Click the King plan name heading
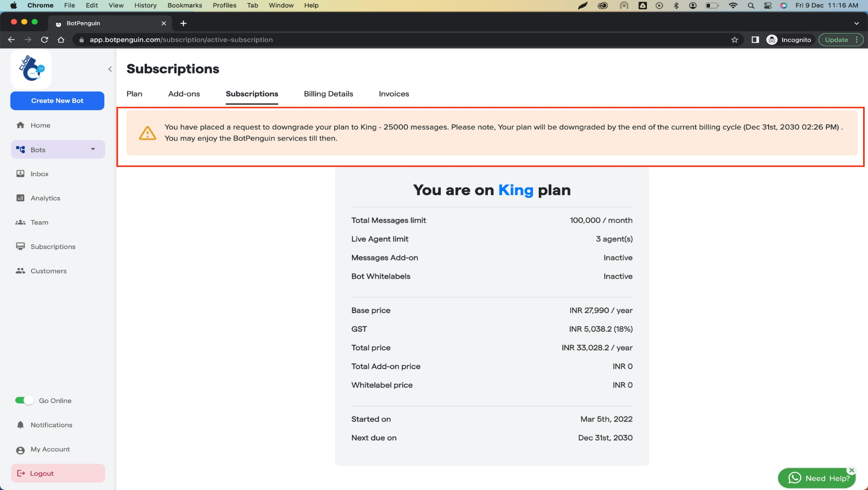This screenshot has height=490, width=868. click(x=516, y=190)
